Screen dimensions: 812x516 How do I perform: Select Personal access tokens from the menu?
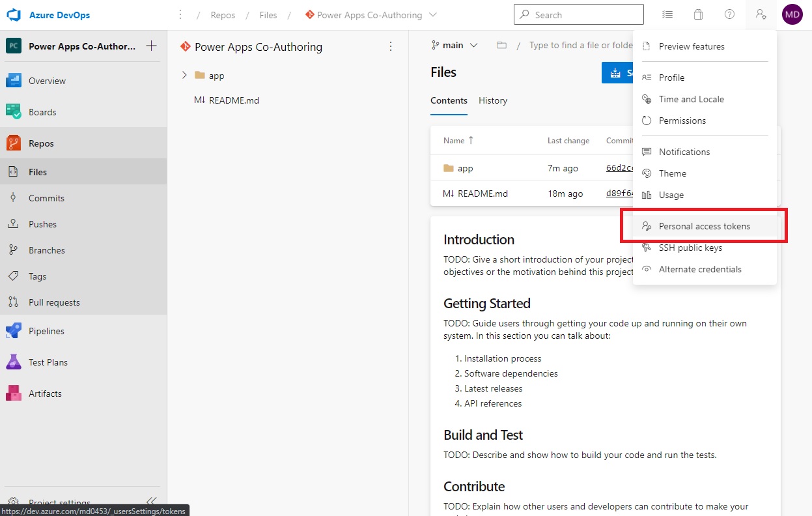pyautogui.click(x=704, y=226)
